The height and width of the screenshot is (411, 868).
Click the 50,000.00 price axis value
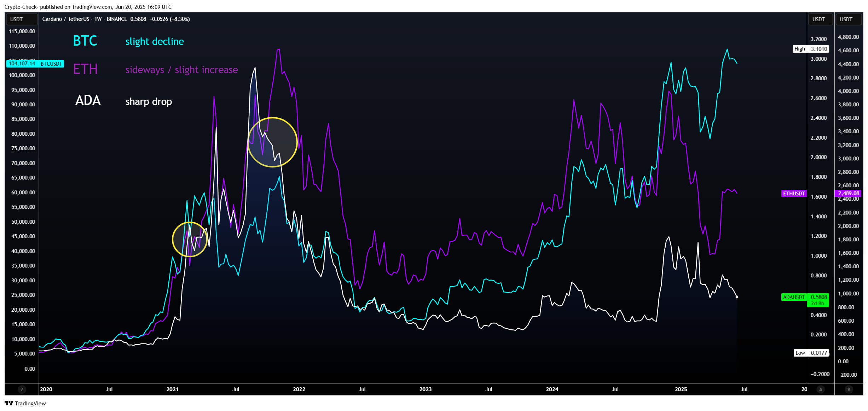click(x=23, y=222)
